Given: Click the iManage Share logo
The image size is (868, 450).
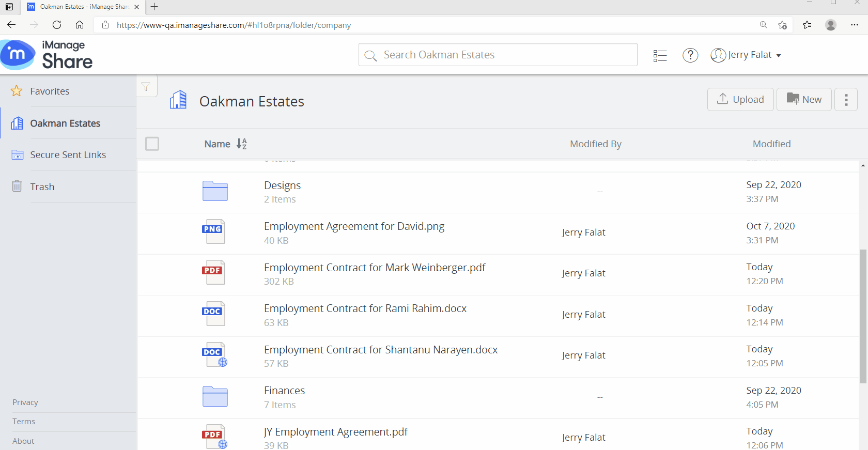Looking at the screenshot, I should pyautogui.click(x=47, y=55).
